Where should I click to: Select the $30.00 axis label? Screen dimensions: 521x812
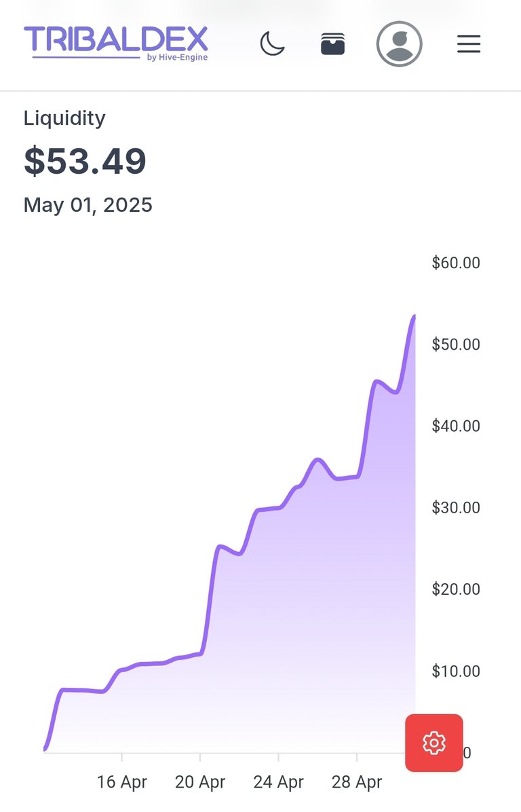456,507
